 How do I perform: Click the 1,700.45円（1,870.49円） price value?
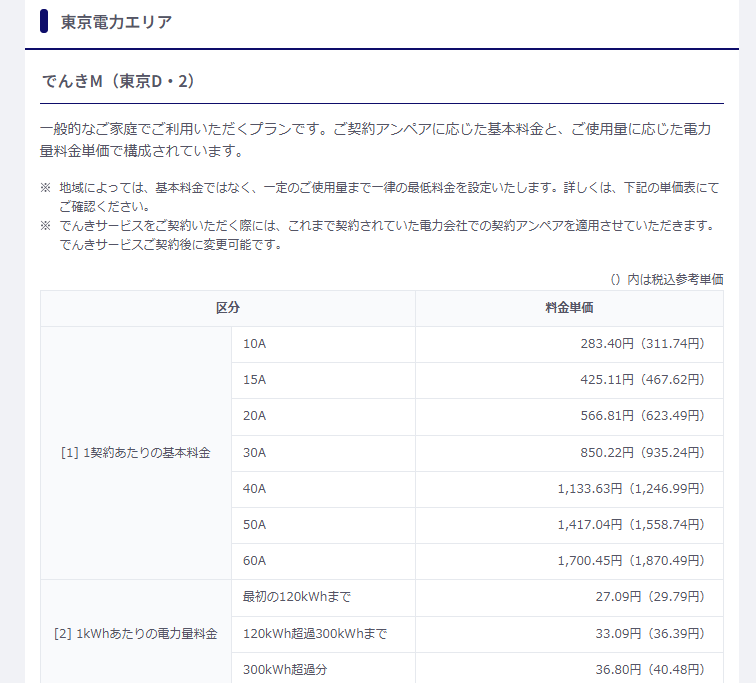tap(631, 561)
